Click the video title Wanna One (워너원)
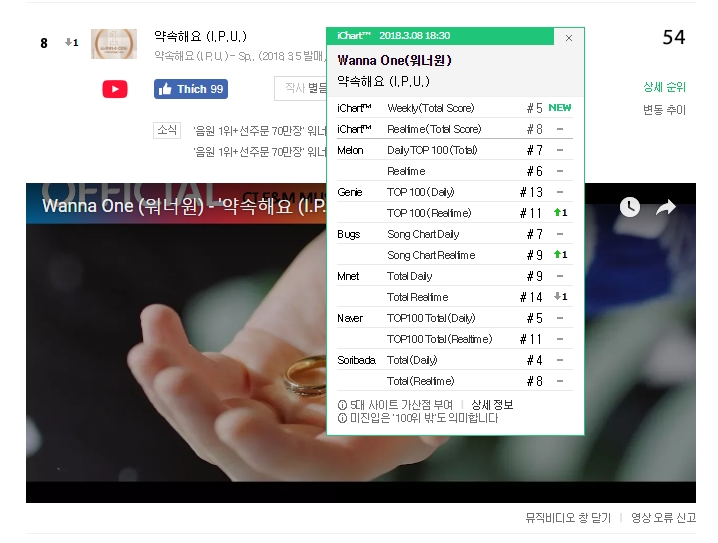The height and width of the screenshot is (543, 718). coord(123,206)
